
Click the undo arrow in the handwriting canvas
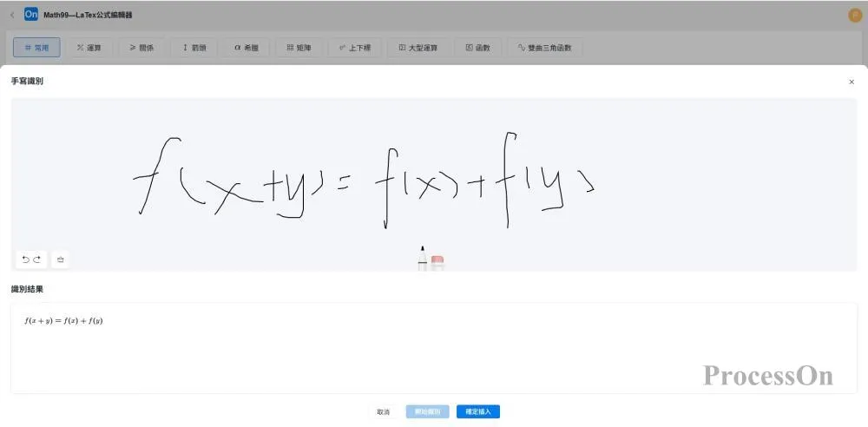coord(26,259)
